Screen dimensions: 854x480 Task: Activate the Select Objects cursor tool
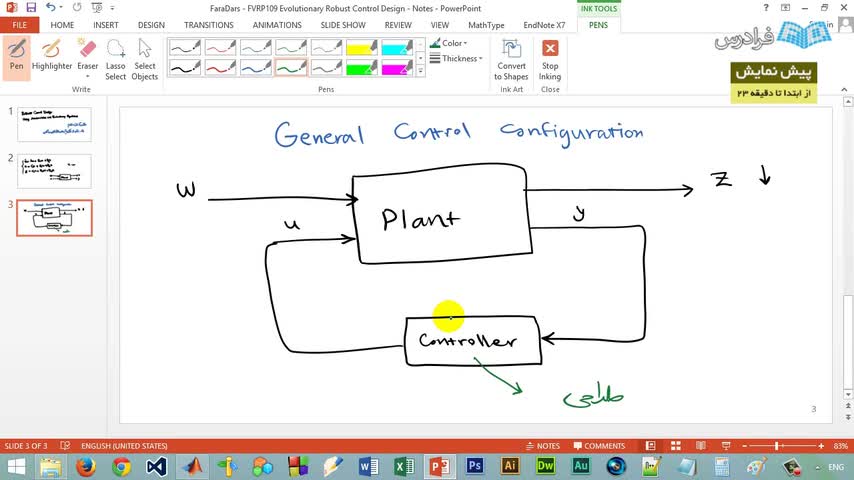coord(144,59)
